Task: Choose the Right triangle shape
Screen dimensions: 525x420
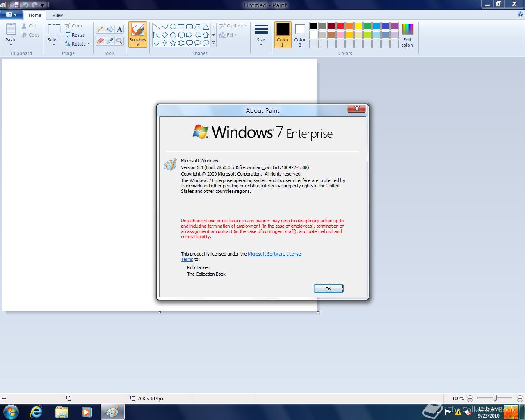Action: tap(157, 35)
